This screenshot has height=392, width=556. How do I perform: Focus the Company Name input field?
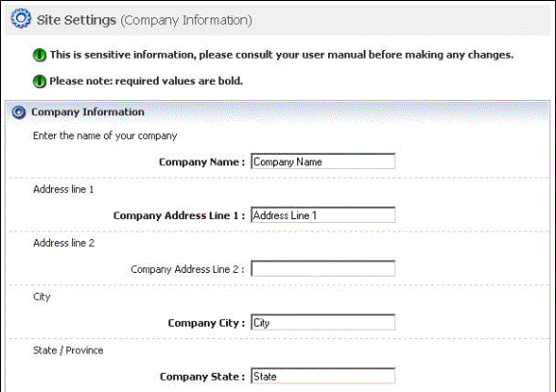(322, 161)
